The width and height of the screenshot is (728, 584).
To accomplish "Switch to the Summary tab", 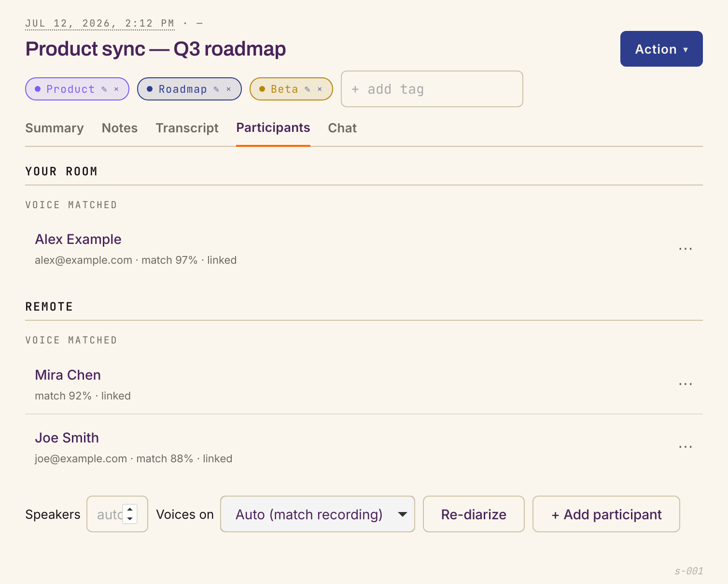I will click(55, 128).
